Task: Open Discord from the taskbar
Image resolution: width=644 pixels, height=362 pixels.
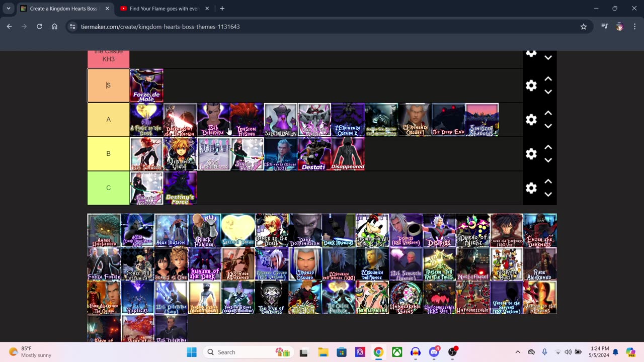Action: pos(434,352)
